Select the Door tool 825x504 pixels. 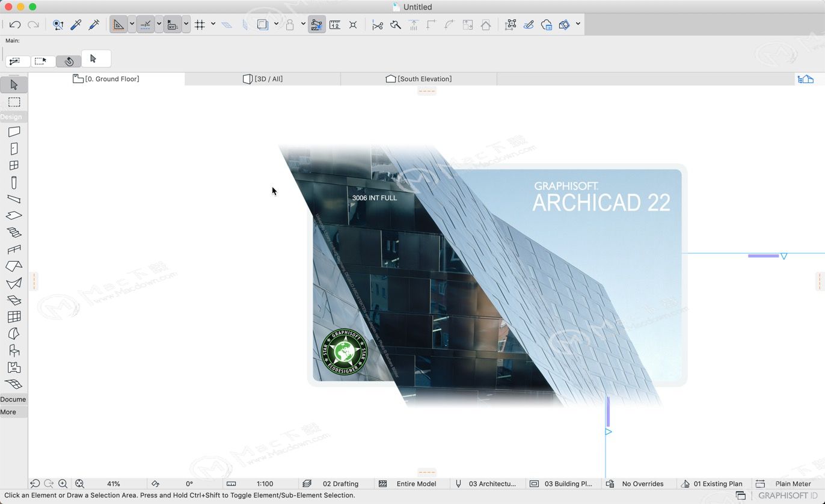[x=14, y=149]
